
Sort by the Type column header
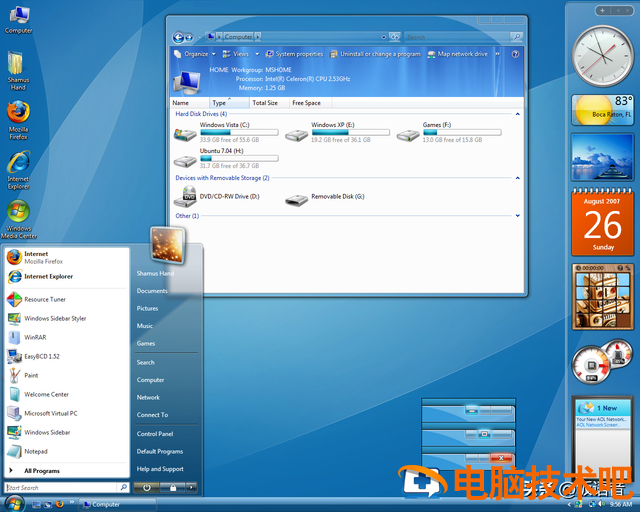[x=229, y=103]
